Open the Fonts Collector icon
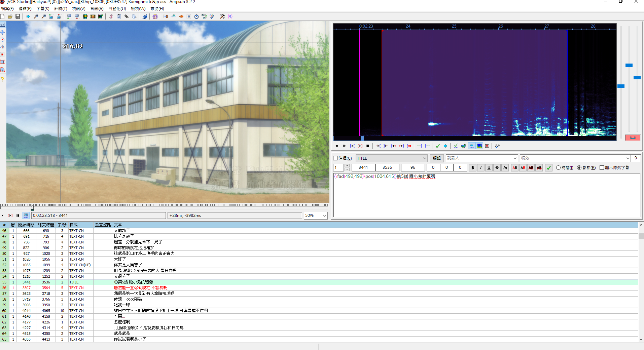Image resolution: width=644 pixels, height=350 pixels. 134,16
